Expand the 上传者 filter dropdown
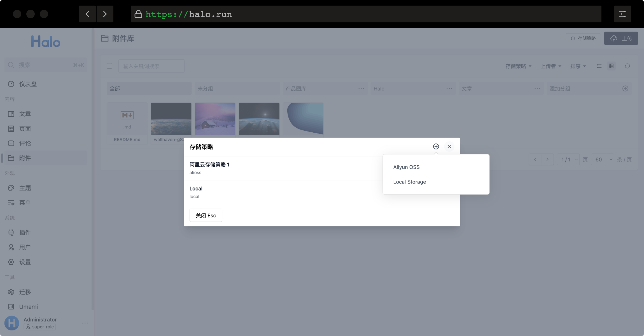The image size is (644, 336). pos(550,66)
